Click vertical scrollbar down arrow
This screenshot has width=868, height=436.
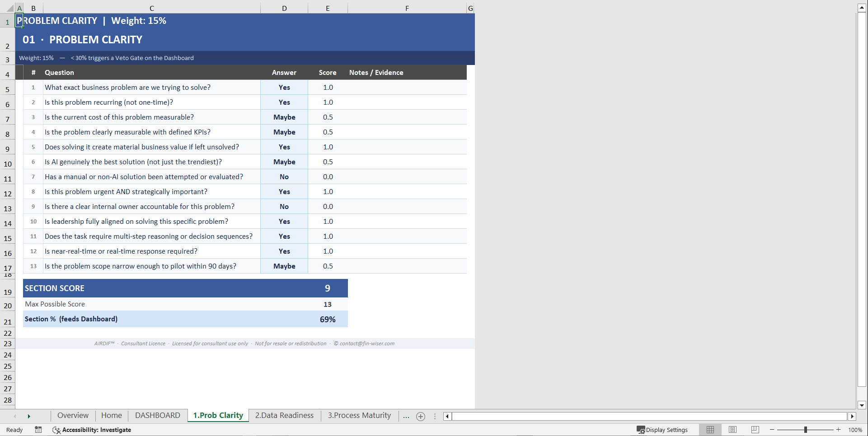click(x=862, y=405)
